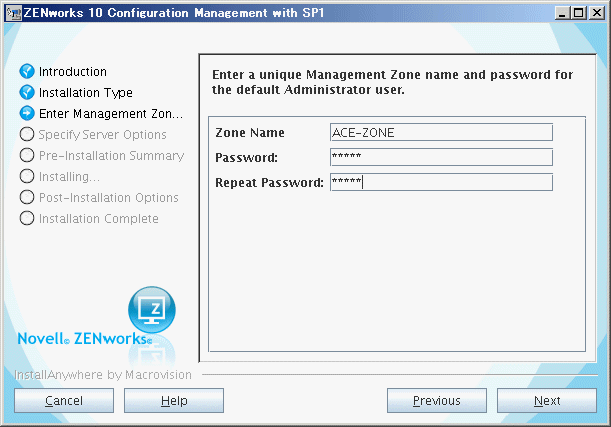Click the Installing step circle
611x427 pixels.
pos(27,176)
